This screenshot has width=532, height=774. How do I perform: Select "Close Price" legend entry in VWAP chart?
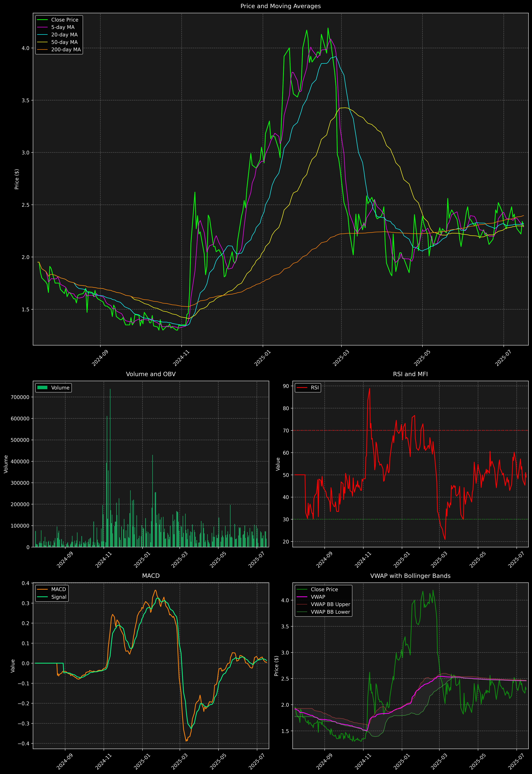[x=324, y=589]
